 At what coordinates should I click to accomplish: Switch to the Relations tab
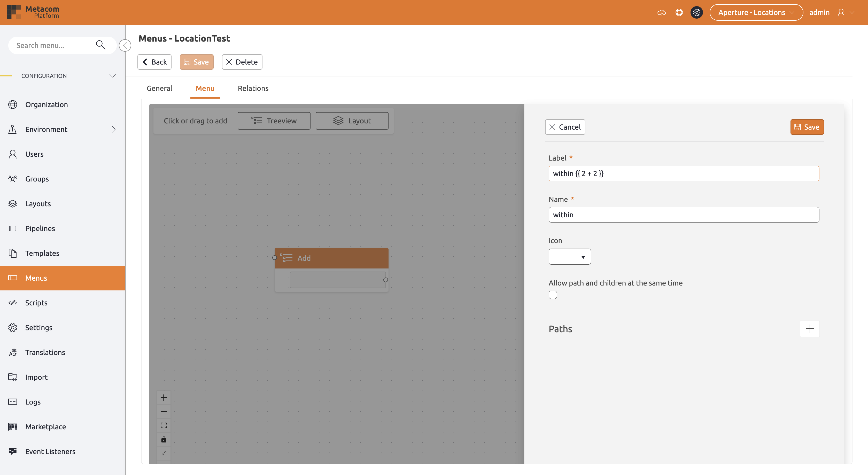click(x=253, y=88)
